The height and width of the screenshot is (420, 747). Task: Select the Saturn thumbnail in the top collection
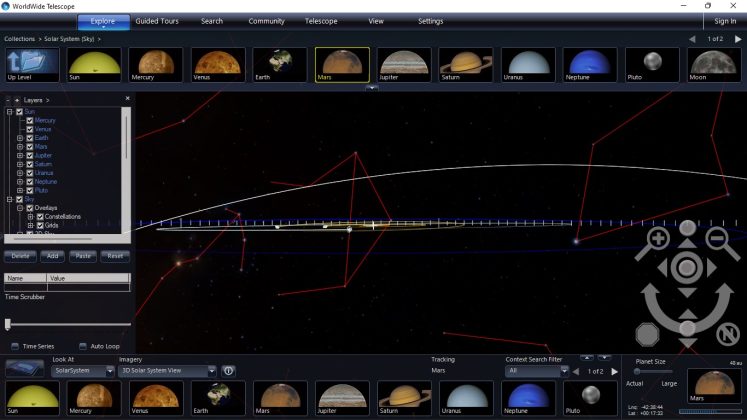[x=466, y=64]
